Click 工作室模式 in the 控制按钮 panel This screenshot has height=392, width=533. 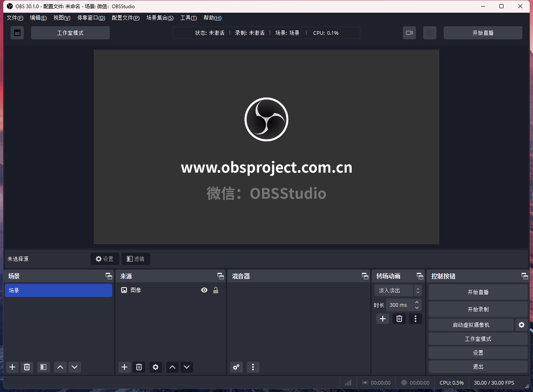click(x=478, y=339)
